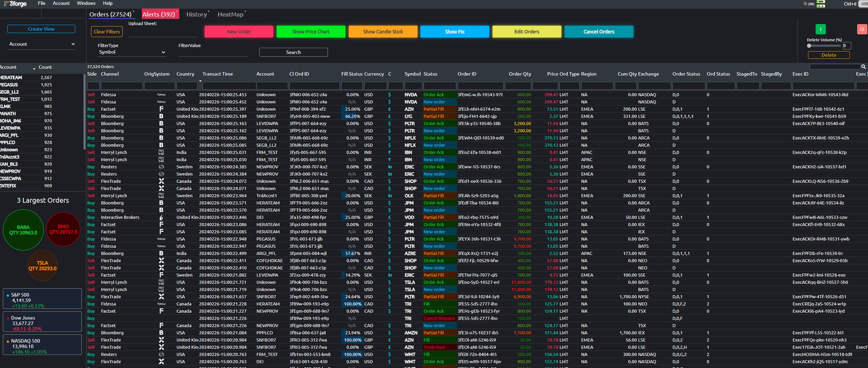Click the Show Candle Stick button

click(383, 32)
